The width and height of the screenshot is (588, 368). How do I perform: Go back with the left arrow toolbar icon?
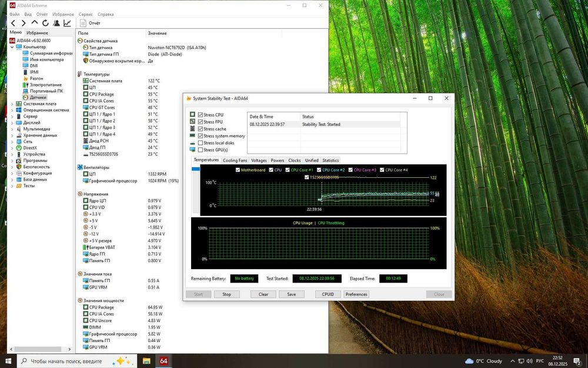click(x=13, y=24)
